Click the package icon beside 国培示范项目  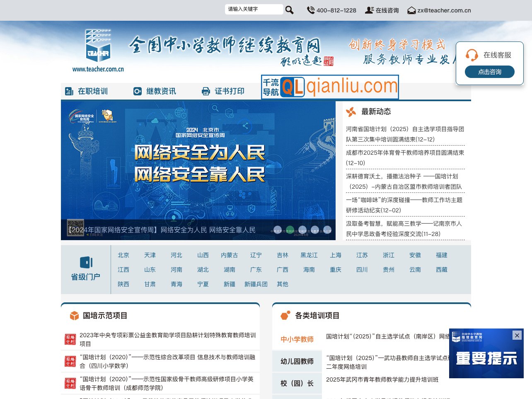74,315
